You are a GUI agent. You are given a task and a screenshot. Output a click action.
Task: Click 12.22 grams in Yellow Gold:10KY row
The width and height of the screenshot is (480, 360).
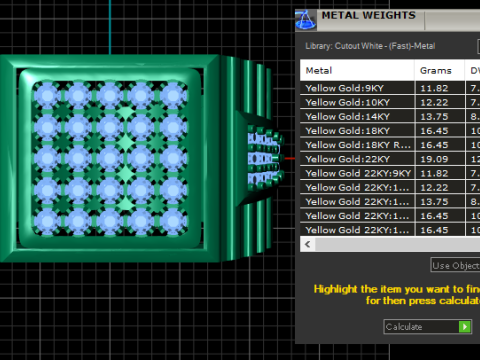(440, 102)
